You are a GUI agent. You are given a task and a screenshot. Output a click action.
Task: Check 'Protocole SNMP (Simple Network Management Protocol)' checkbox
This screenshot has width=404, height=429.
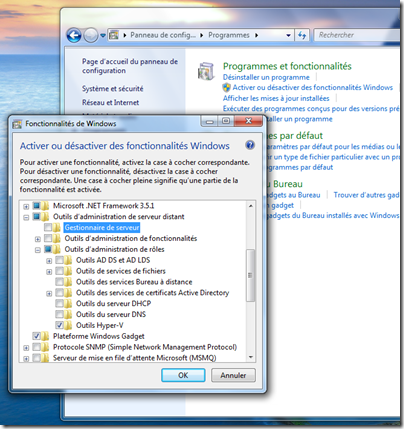click(36, 347)
